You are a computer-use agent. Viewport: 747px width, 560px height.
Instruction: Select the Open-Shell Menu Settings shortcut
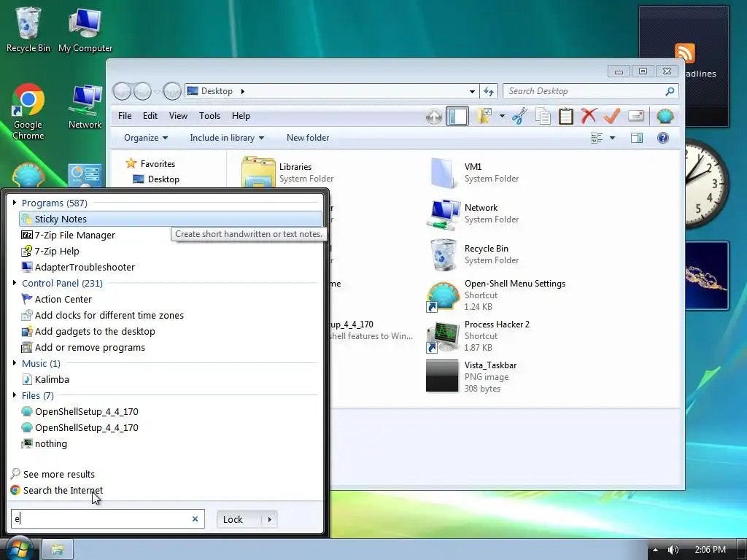coord(495,295)
